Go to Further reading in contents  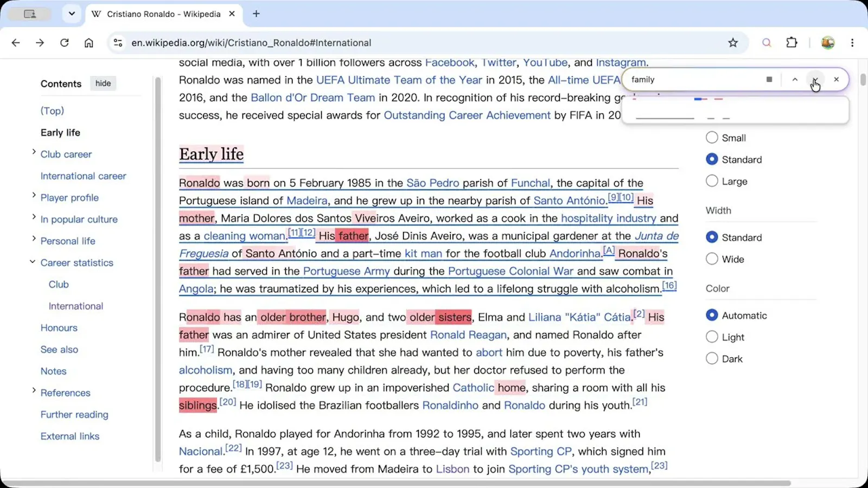[x=74, y=414]
